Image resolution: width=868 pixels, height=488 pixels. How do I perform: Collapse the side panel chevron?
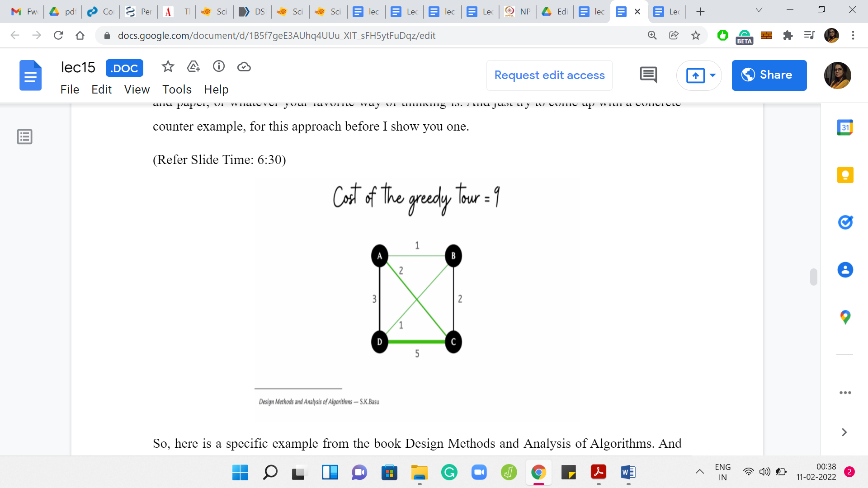coord(844,432)
